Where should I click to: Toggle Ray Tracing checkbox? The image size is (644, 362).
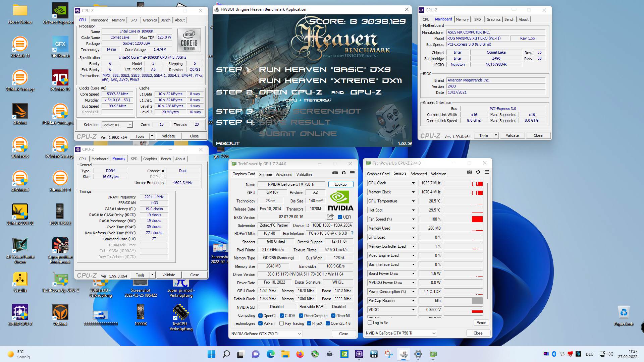coord(281,323)
